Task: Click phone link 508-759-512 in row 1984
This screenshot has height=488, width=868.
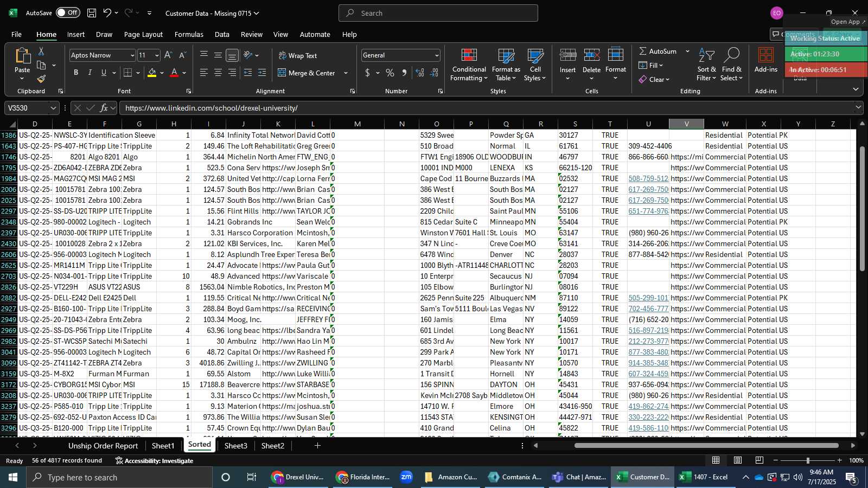Action: pos(648,178)
